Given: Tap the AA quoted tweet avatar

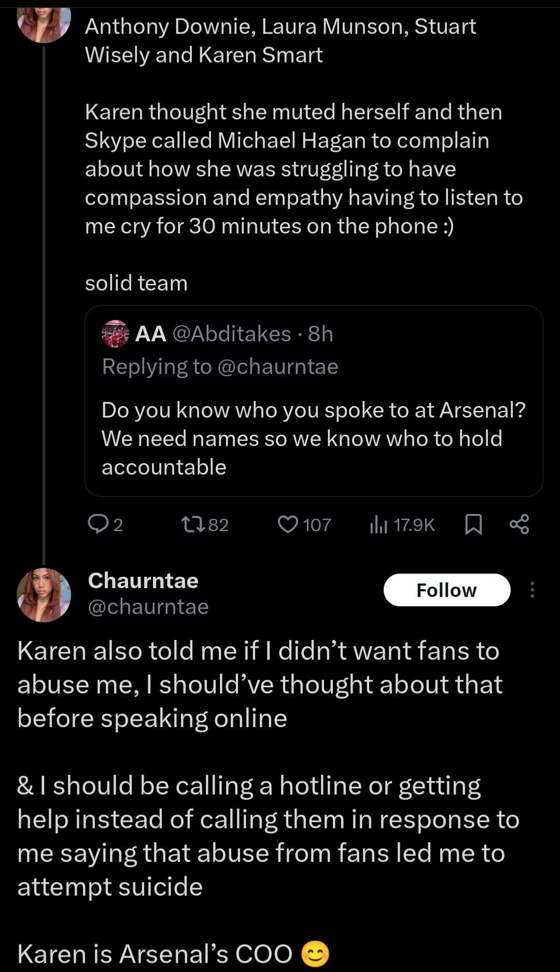Looking at the screenshot, I should (115, 334).
